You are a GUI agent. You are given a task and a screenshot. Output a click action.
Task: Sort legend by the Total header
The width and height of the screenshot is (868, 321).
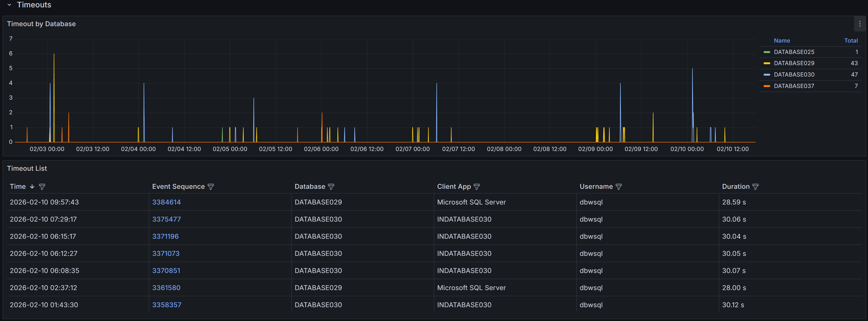[851, 40]
